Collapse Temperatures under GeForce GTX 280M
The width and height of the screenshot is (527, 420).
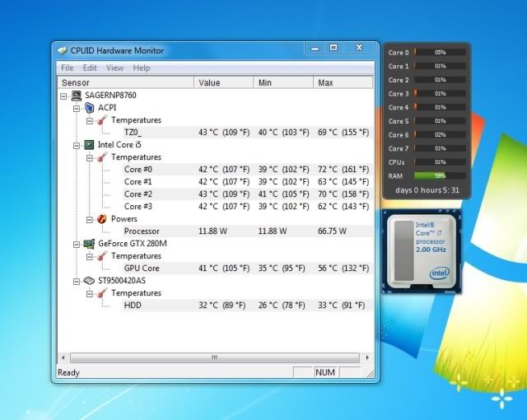click(90, 257)
